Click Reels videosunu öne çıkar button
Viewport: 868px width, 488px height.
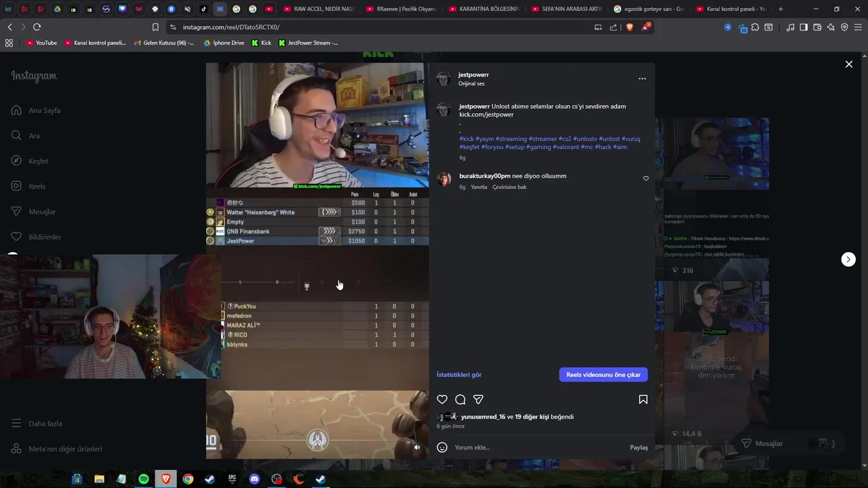604,375
